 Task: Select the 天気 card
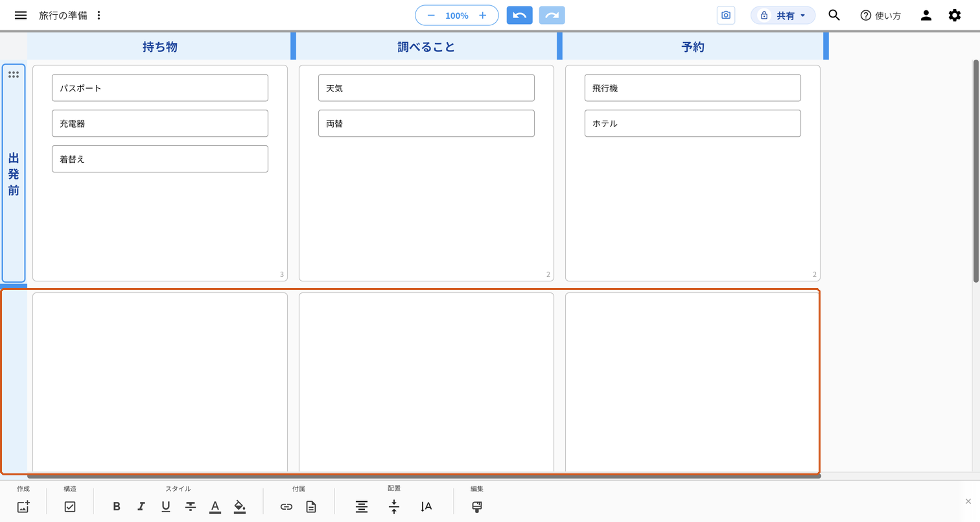click(426, 88)
